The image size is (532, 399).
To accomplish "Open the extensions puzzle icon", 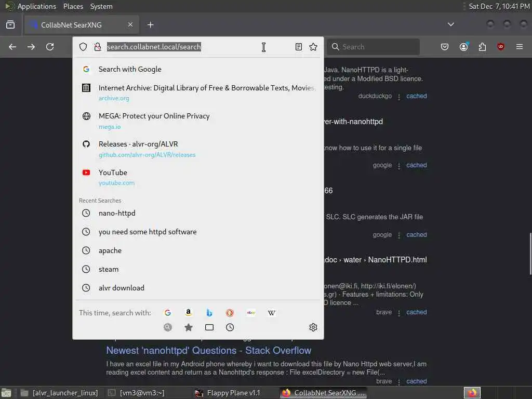I will (482, 47).
